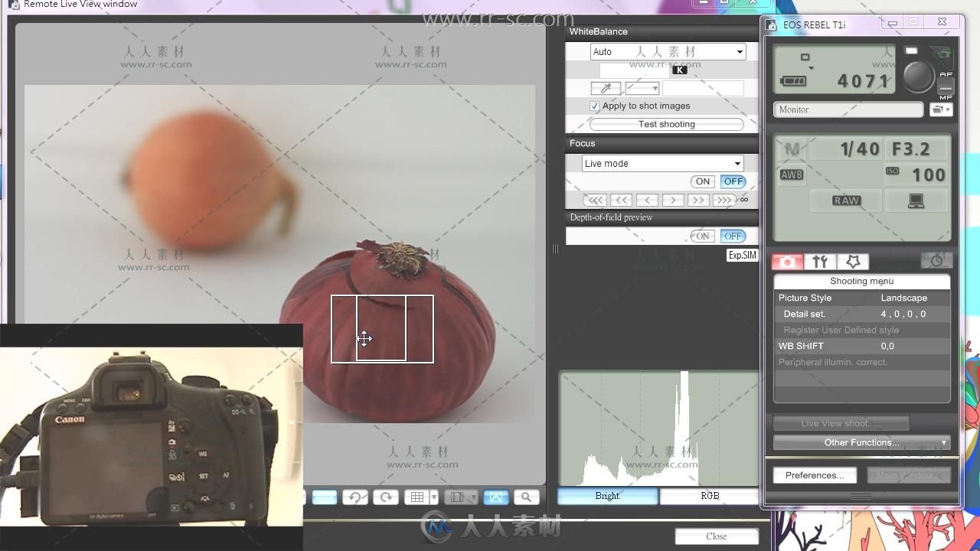980x551 pixels.
Task: Select the tools setup menu tab
Action: coord(820,262)
